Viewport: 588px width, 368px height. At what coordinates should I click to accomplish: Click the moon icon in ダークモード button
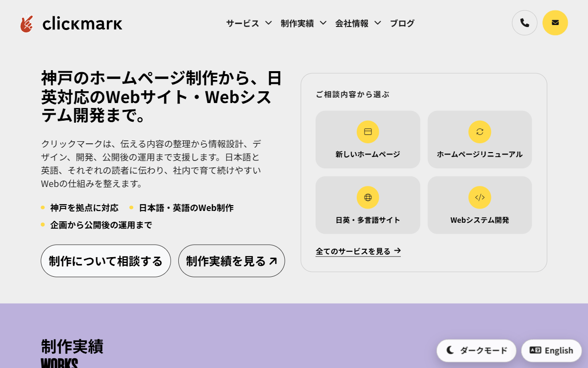pyautogui.click(x=450, y=350)
